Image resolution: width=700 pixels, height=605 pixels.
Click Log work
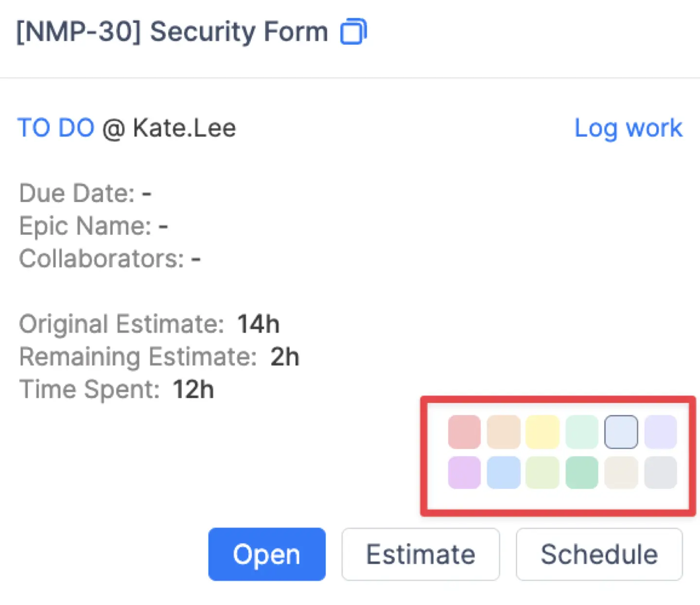click(628, 128)
